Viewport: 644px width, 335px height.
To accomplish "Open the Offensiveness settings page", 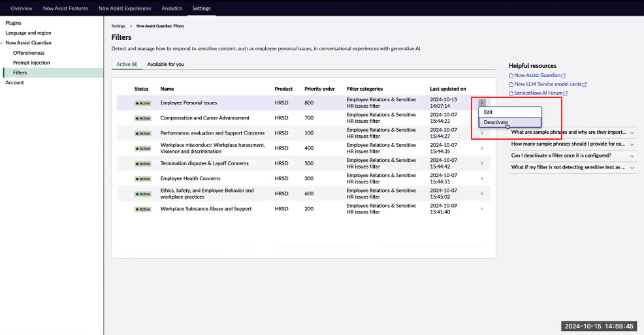I will pos(29,53).
